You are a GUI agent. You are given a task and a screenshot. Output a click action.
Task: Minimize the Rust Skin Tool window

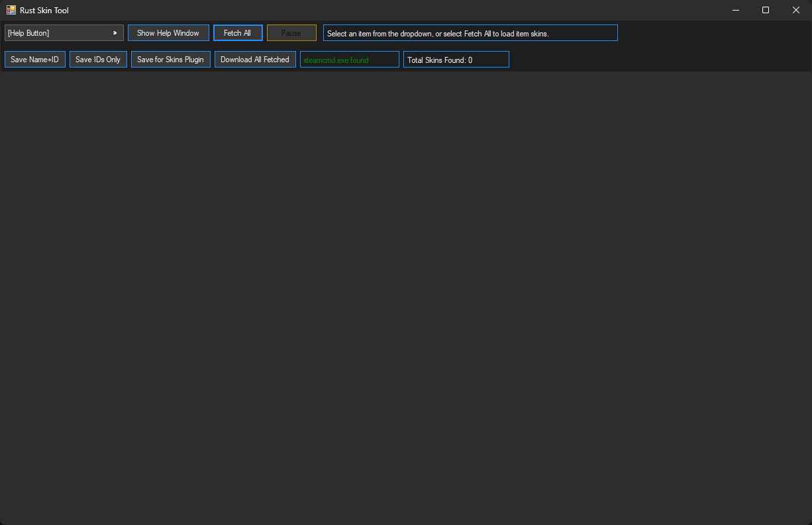(736, 10)
